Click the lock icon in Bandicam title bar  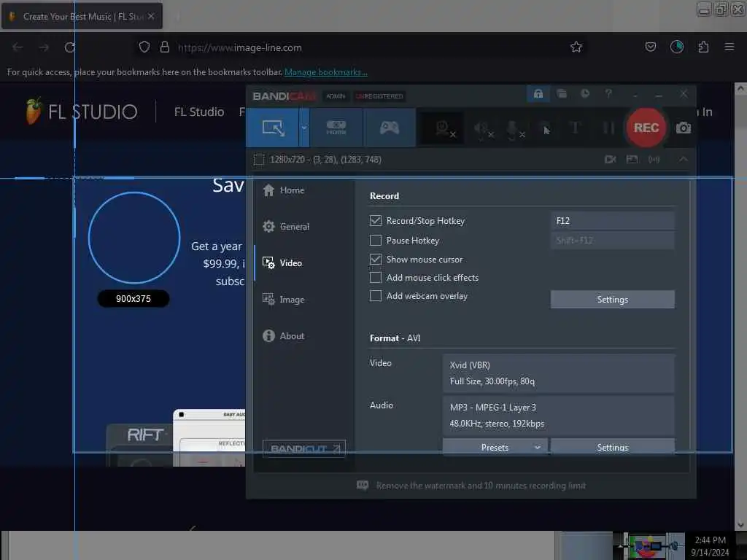(538, 94)
